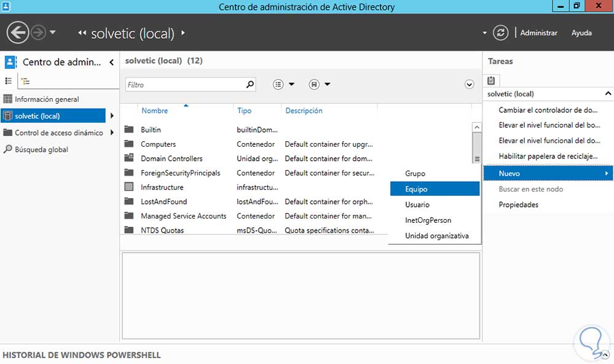Viewport: 614px width, 364px height.
Task: Collapse the solvetic (local) tasks section
Action: [x=608, y=94]
